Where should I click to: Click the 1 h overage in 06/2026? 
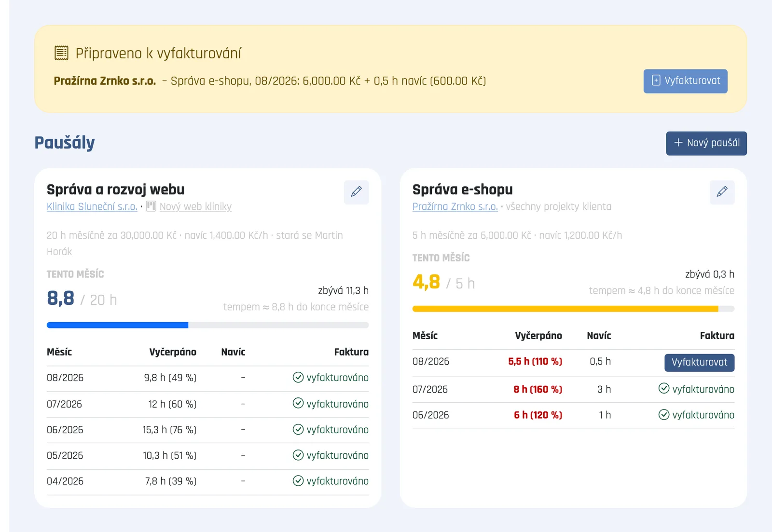[x=605, y=415]
